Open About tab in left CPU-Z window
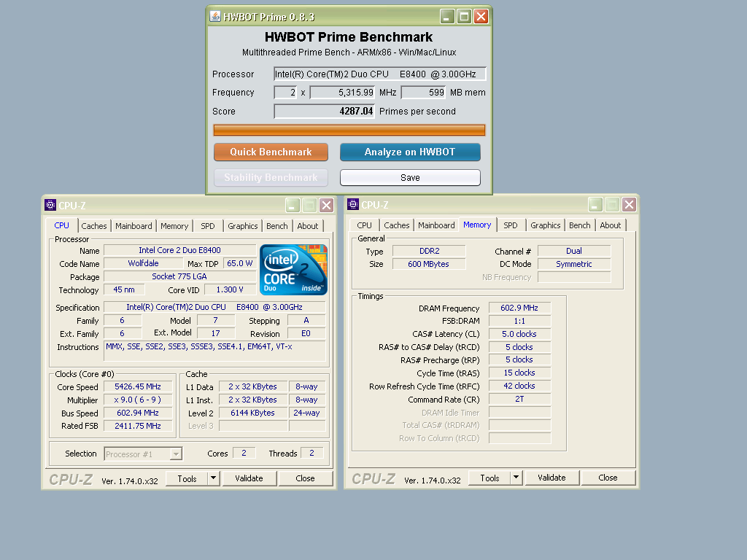The height and width of the screenshot is (560, 747). [308, 226]
